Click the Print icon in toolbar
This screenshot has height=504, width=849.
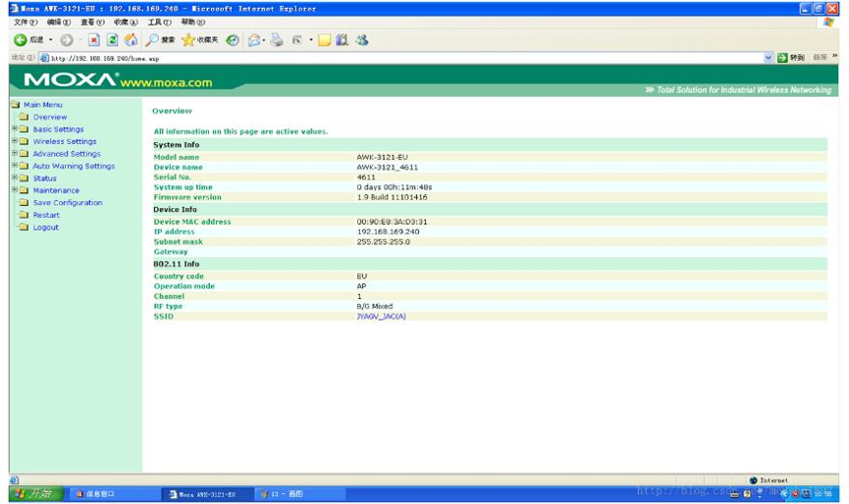pyautogui.click(x=277, y=40)
